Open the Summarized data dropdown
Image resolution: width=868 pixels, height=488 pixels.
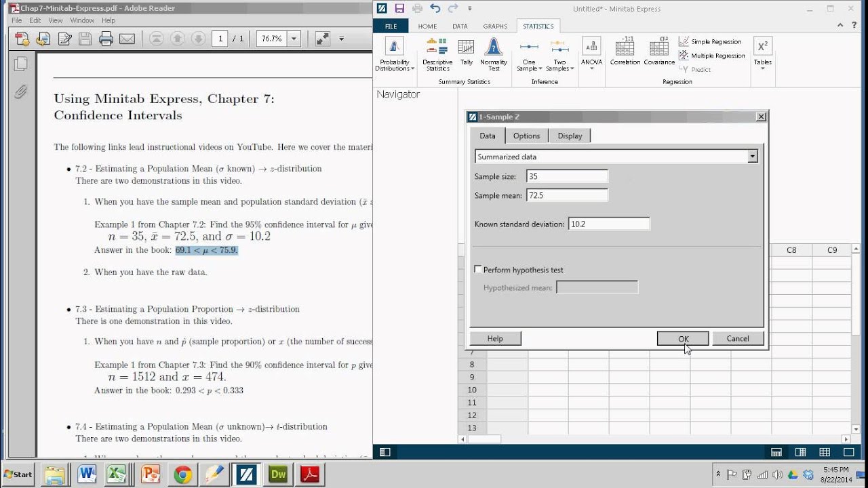click(752, 157)
